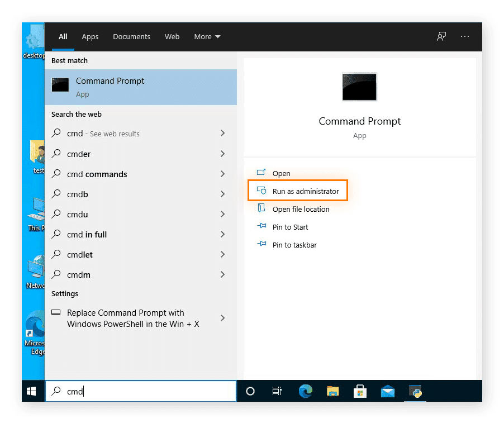Expand arrow for cmdb suggestion
The width and height of the screenshot is (504, 423).
tap(222, 194)
